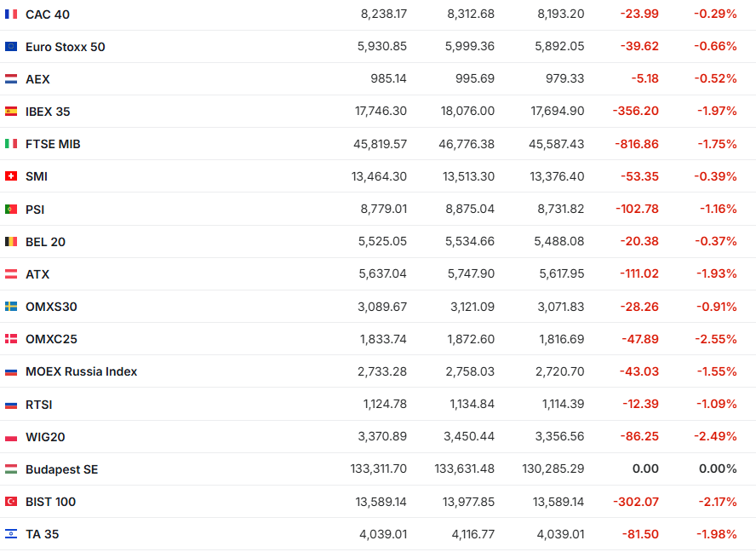
Task: Click the Turkey flag icon beside BIST 100
Action: coord(11,502)
